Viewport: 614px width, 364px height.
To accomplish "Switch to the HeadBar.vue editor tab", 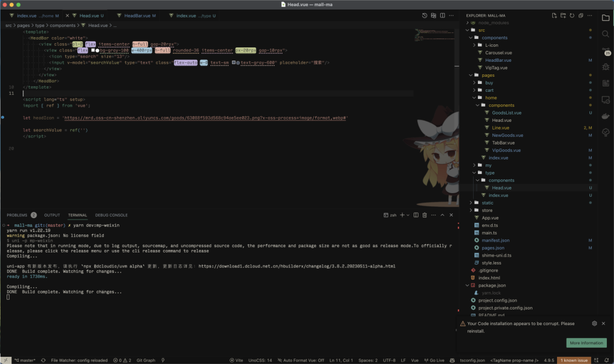I will pos(138,16).
